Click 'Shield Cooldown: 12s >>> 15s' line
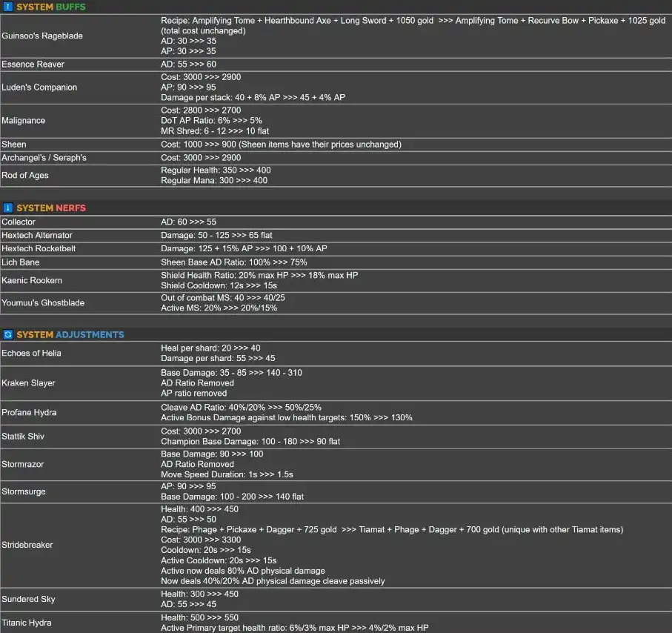The image size is (672, 633). coord(219,285)
